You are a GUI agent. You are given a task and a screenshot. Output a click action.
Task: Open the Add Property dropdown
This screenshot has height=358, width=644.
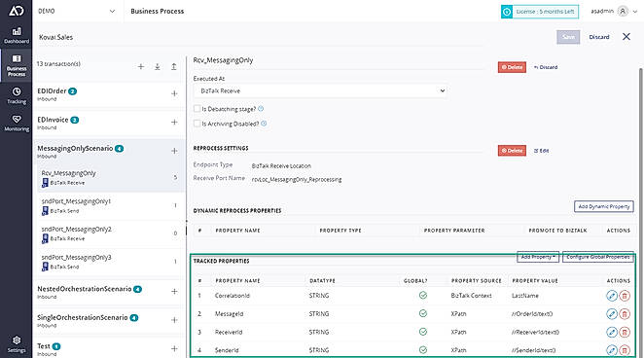click(x=538, y=257)
